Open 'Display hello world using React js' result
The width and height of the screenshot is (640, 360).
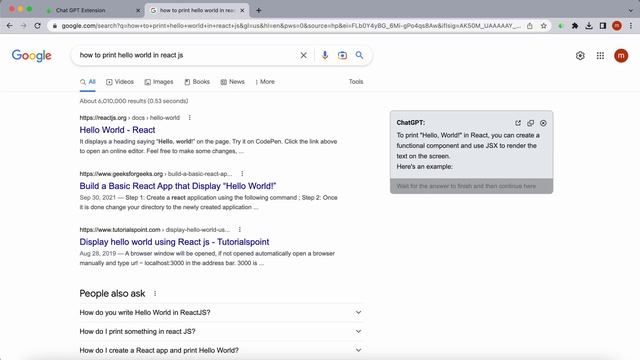click(174, 242)
